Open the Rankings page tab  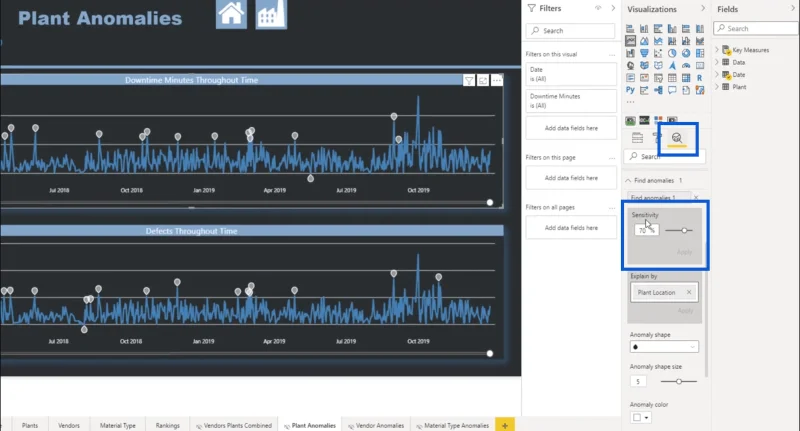coord(167,425)
